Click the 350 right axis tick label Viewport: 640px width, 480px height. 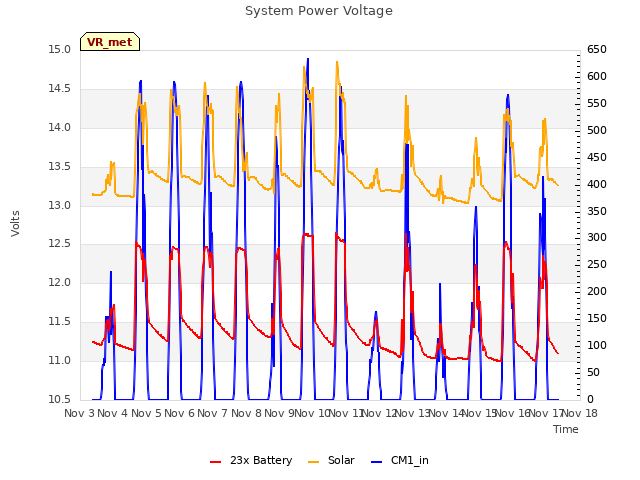pos(597,211)
